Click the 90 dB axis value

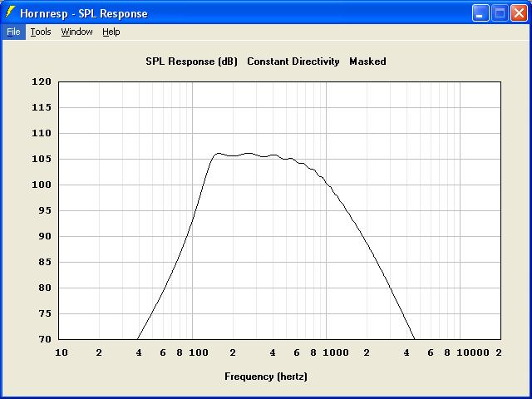pos(45,236)
